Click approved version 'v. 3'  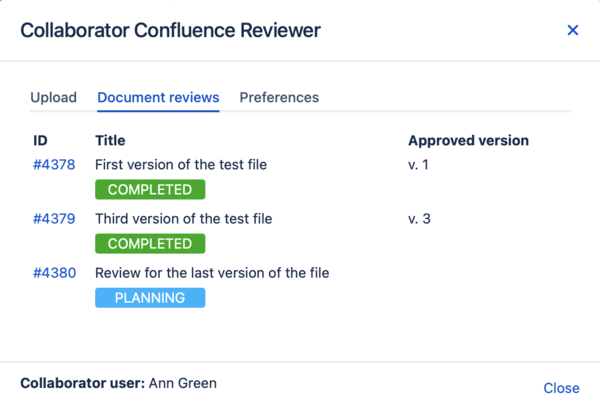[419, 219]
